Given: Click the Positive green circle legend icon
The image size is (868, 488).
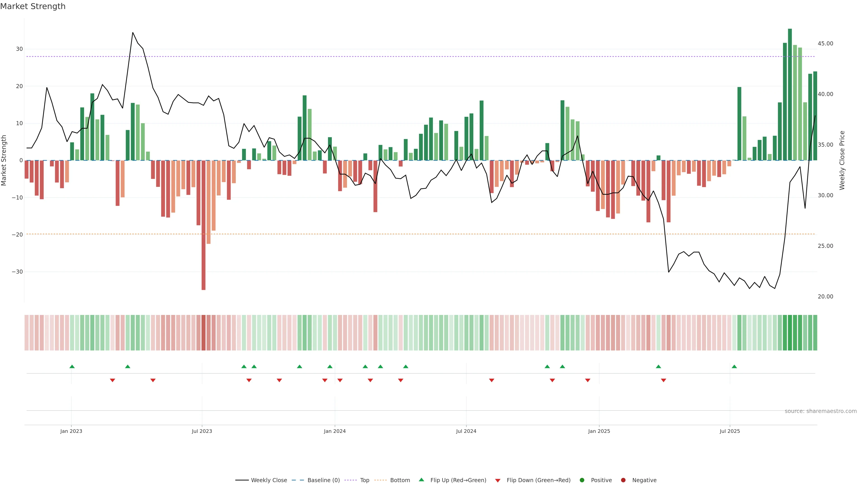Looking at the screenshot, I should tap(582, 480).
